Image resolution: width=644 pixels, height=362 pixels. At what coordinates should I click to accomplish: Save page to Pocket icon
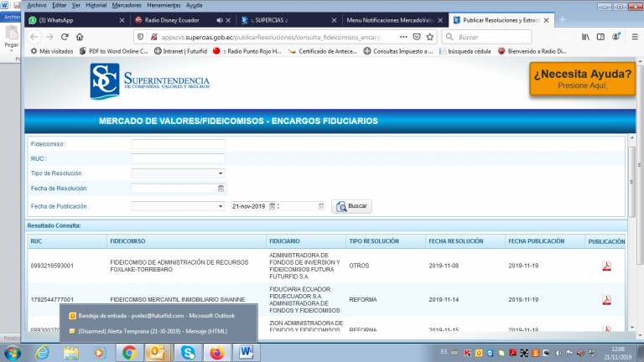pyautogui.click(x=417, y=37)
